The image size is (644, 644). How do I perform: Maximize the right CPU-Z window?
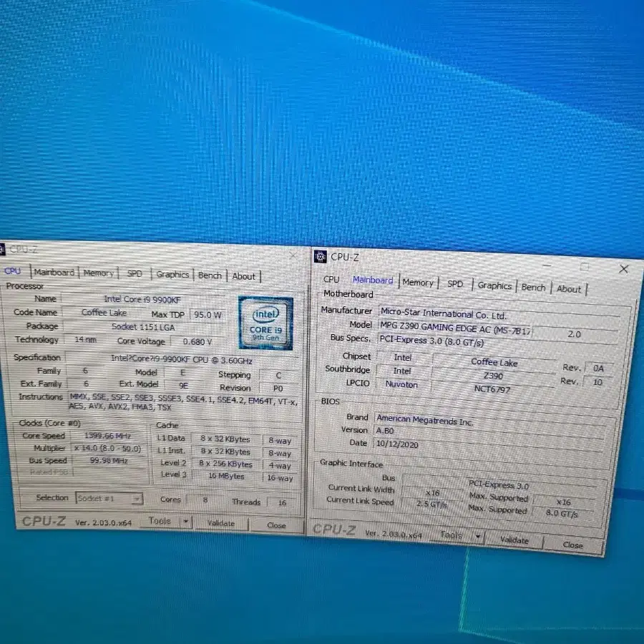pos(584,267)
